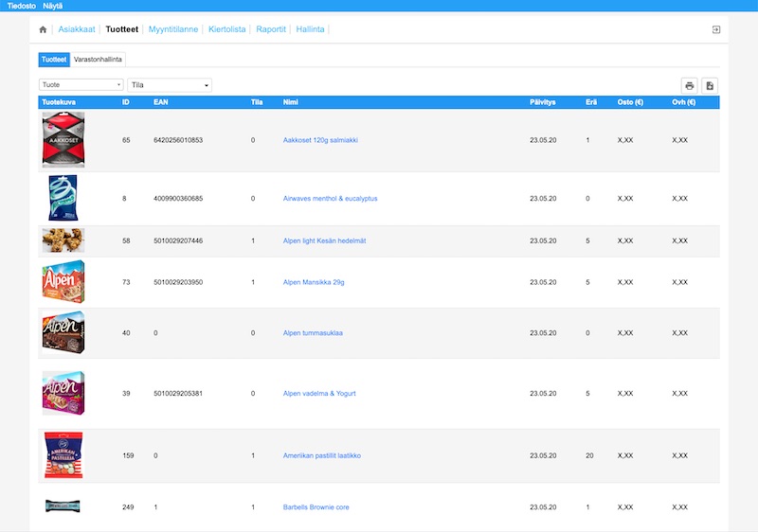Open the Myyntitilanne page
This screenshot has height=532, width=758.
[173, 29]
